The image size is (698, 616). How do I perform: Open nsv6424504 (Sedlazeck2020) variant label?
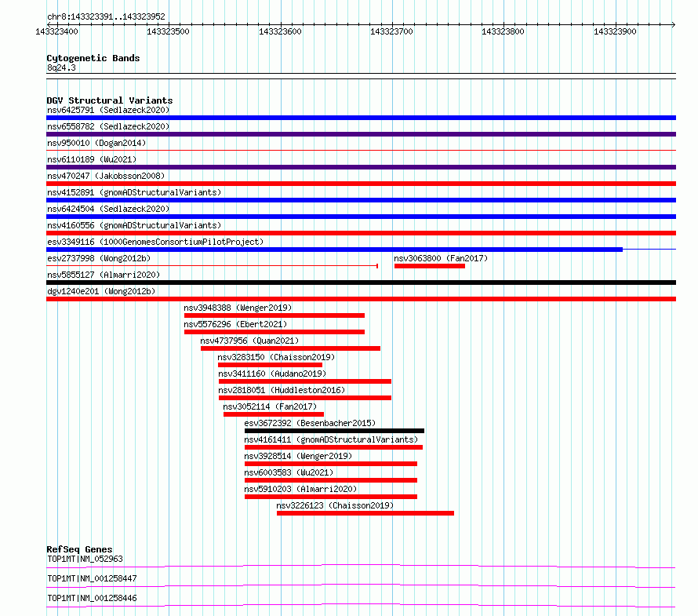(x=108, y=209)
